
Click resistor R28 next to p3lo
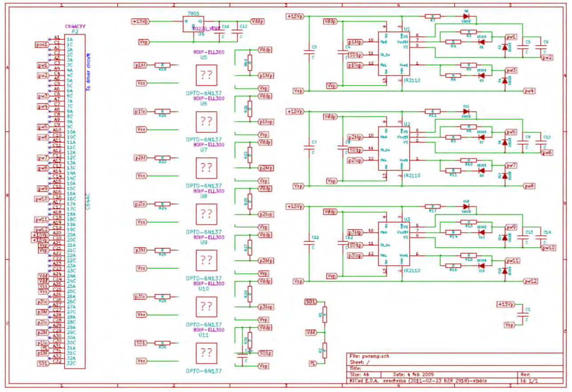[162, 297]
